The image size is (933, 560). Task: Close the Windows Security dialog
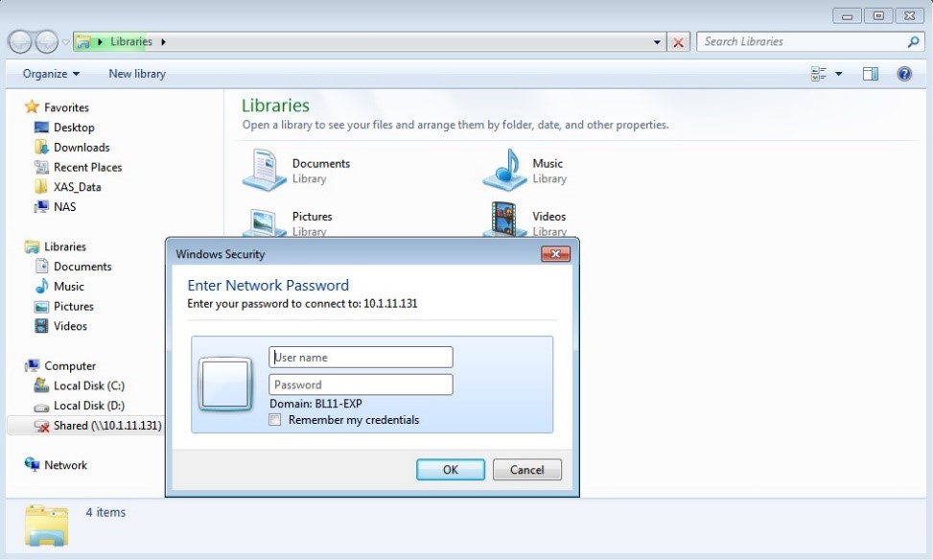click(x=555, y=254)
